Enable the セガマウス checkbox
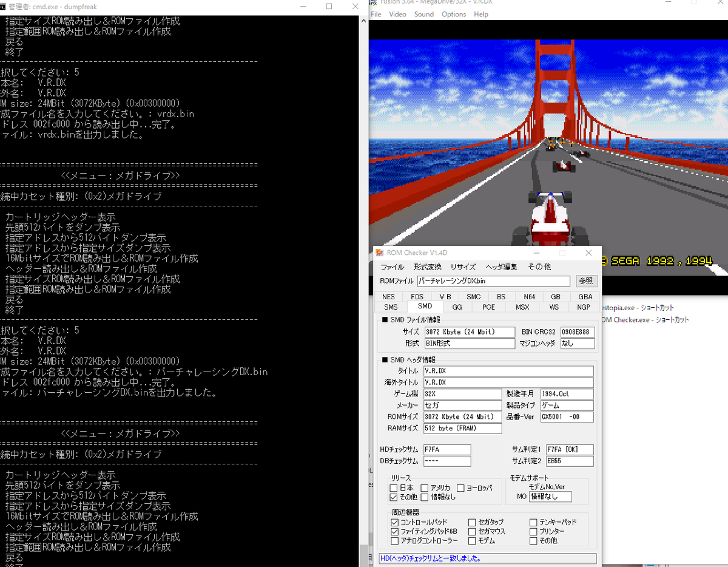This screenshot has height=567, width=728. [473, 531]
